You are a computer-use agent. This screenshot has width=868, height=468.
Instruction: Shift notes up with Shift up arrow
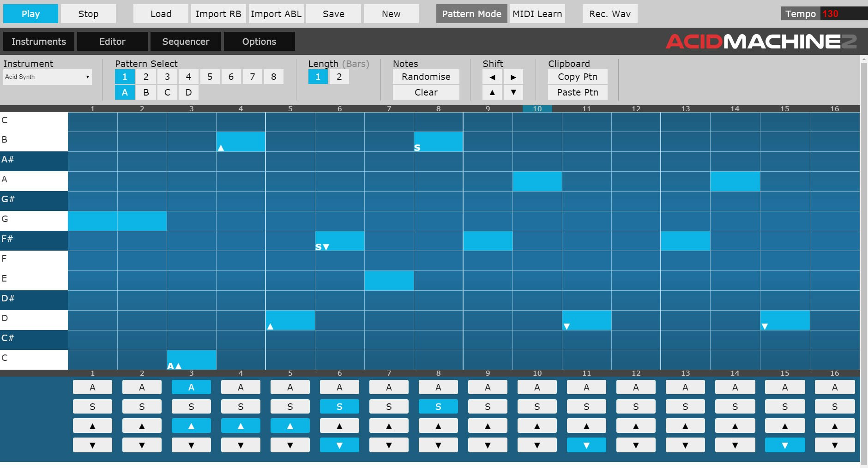click(x=492, y=92)
